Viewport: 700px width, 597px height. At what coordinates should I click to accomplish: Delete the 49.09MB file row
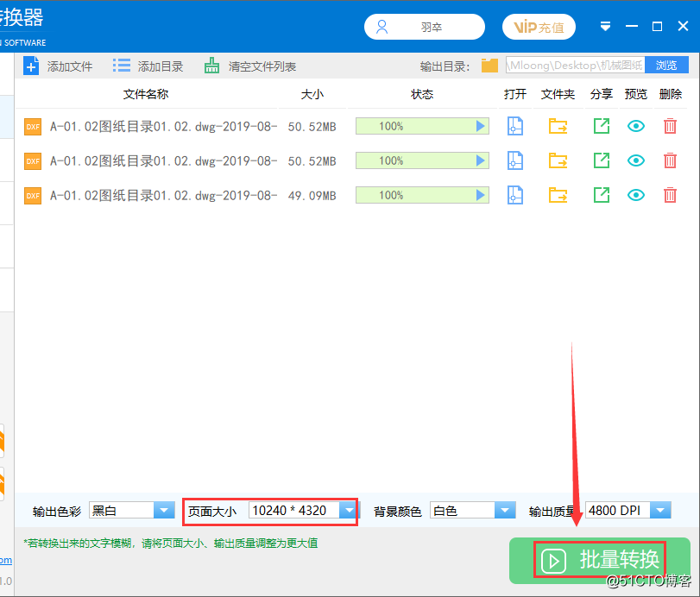tap(670, 195)
